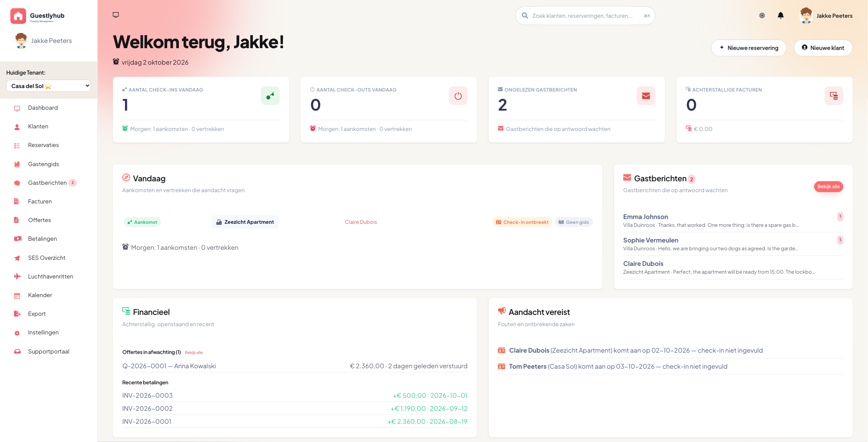Click the Betalingen money icon in sidebar
The image size is (868, 442).
click(17, 239)
